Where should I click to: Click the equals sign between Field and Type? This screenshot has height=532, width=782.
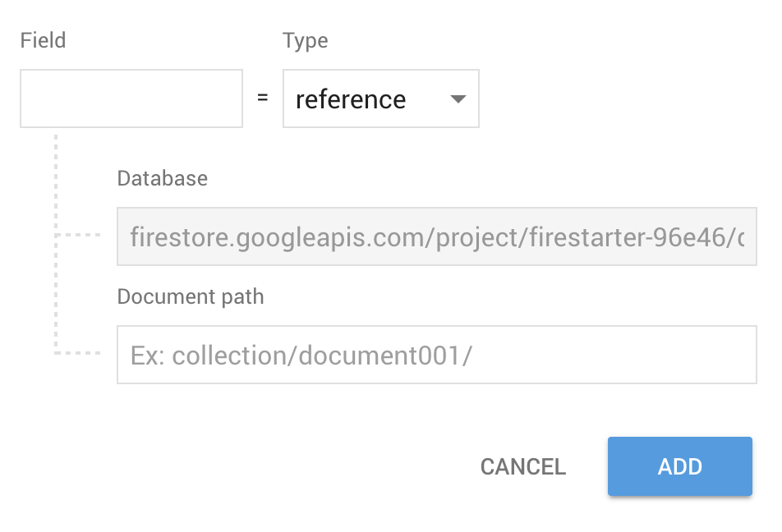tap(262, 99)
